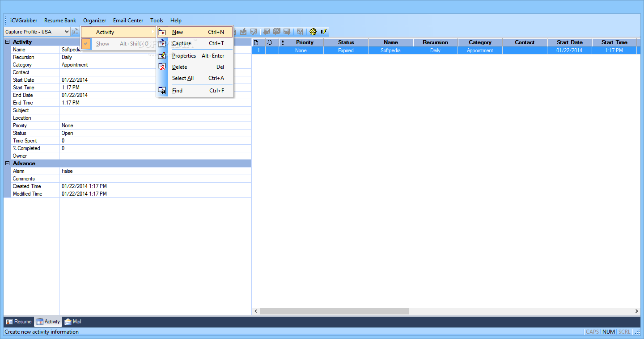Choose Select All from the submenu
The width and height of the screenshot is (644, 339).
click(x=195, y=78)
